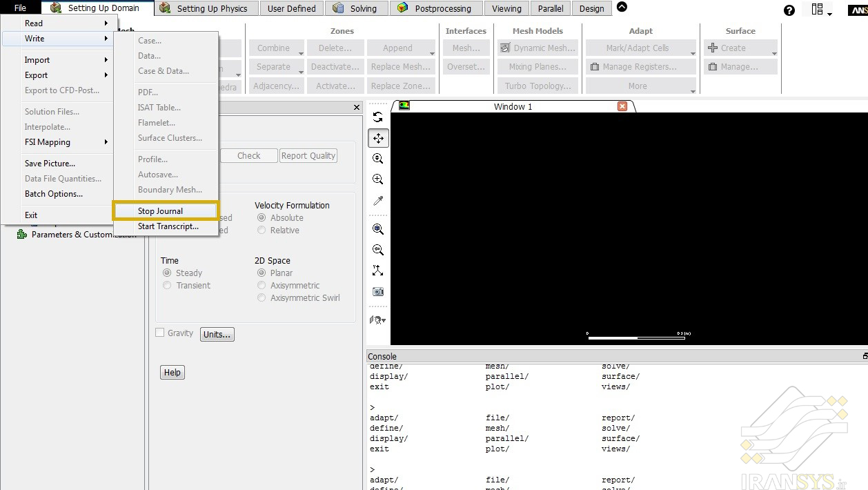Click the Create surface plus icon

(713, 48)
